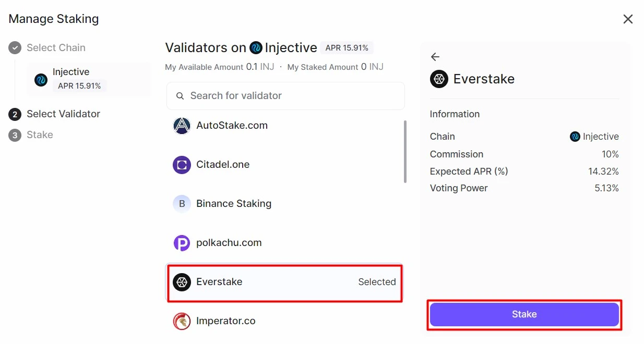This screenshot has height=344, width=644.
Task: Click the Everstake validator logo icon
Action: [x=182, y=282]
